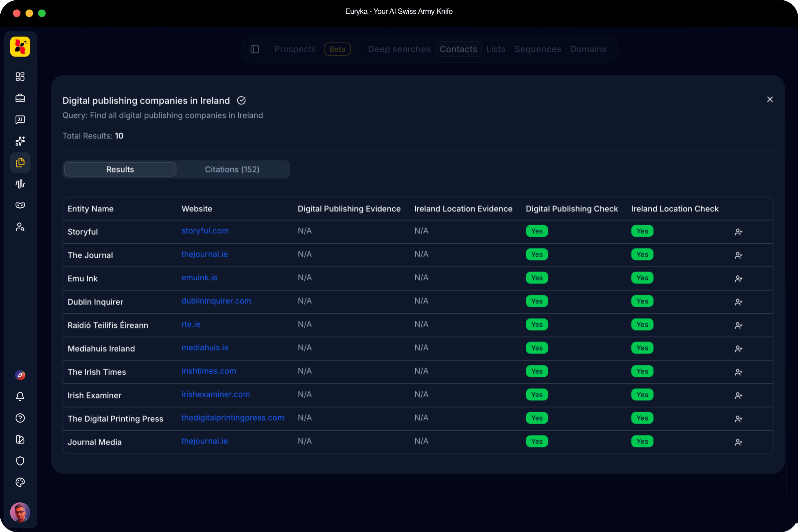Add Dublin Inquirer as a contact
The image size is (798, 532).
[738, 302]
